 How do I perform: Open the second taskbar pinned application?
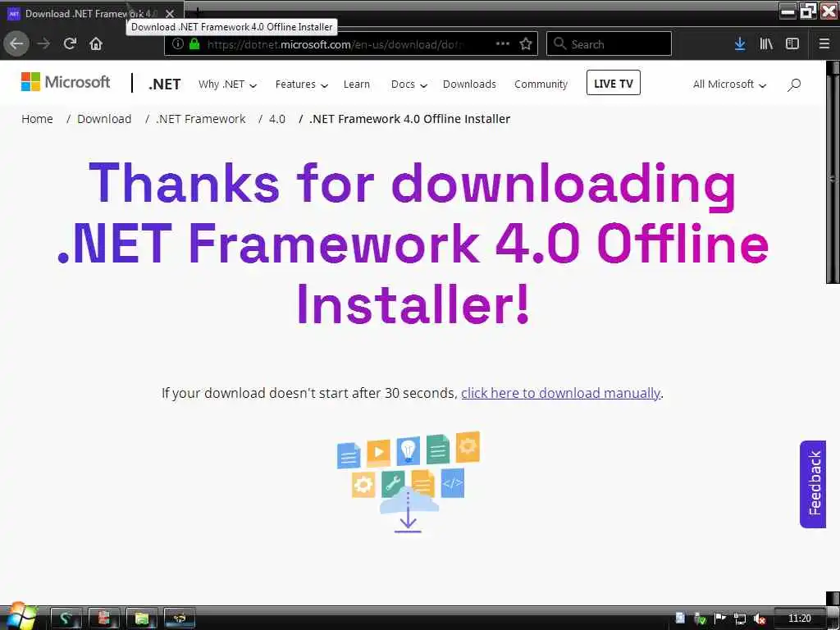tap(103, 619)
